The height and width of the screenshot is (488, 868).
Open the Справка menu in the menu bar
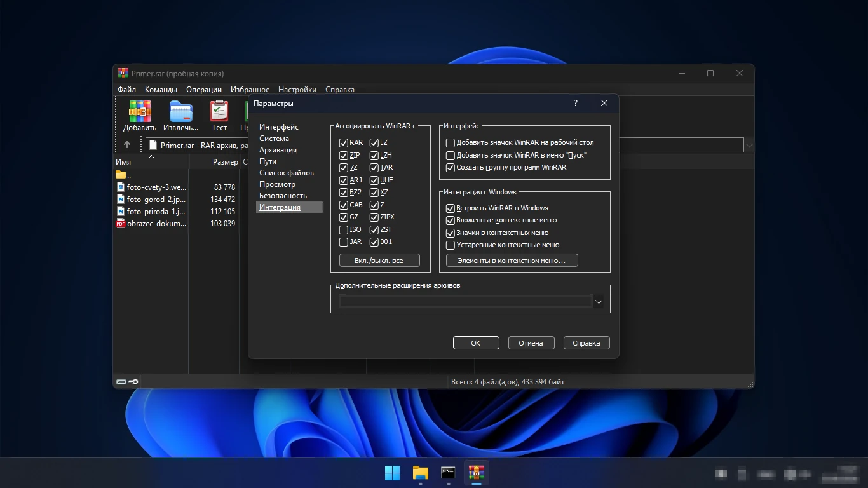(340, 90)
